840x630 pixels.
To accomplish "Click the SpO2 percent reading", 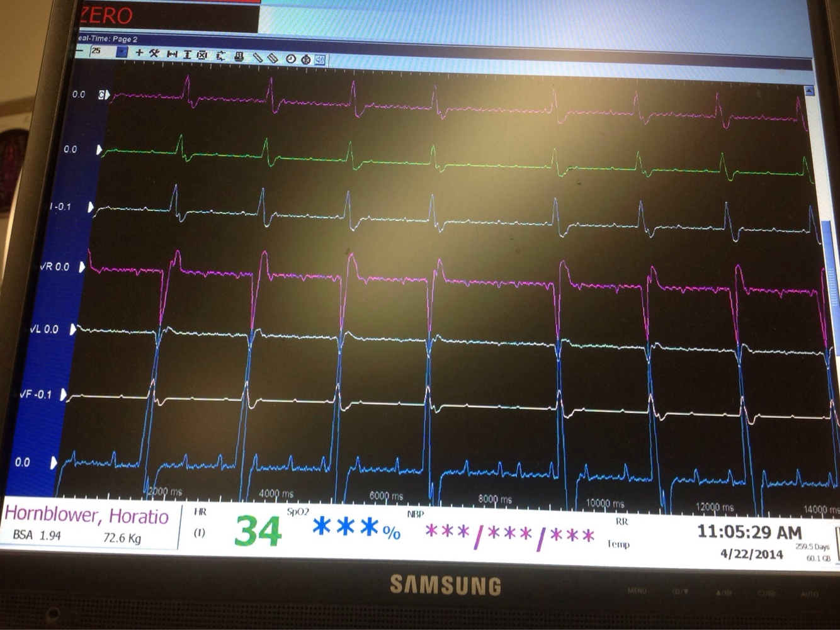I will pyautogui.click(x=356, y=528).
